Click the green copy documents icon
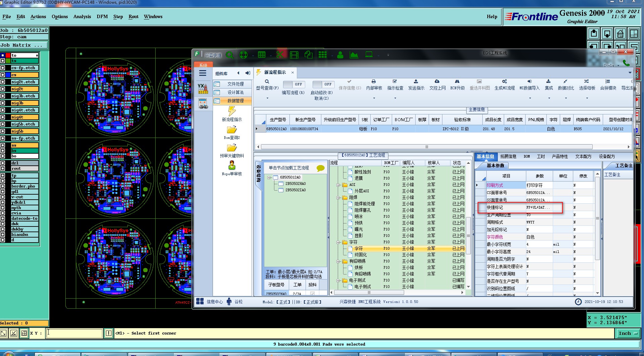644x356 pixels. point(309,55)
